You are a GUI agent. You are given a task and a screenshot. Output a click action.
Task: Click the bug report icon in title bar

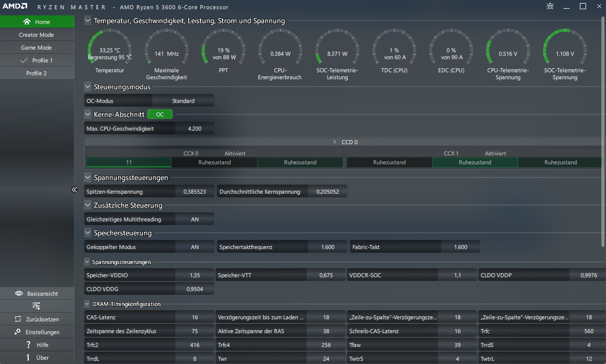tap(550, 6)
